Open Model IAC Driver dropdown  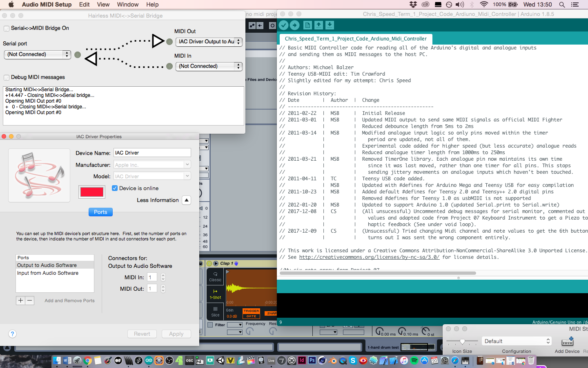tap(152, 176)
